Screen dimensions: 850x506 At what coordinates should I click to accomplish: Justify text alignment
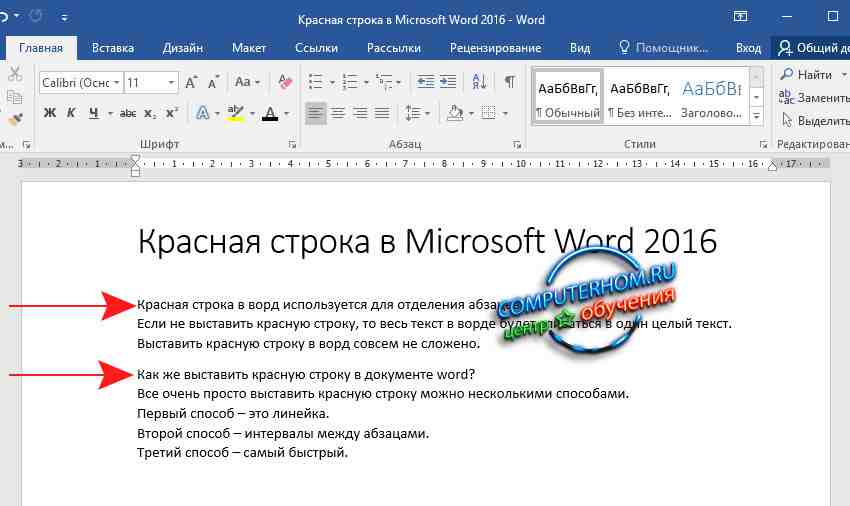pyautogui.click(x=382, y=113)
